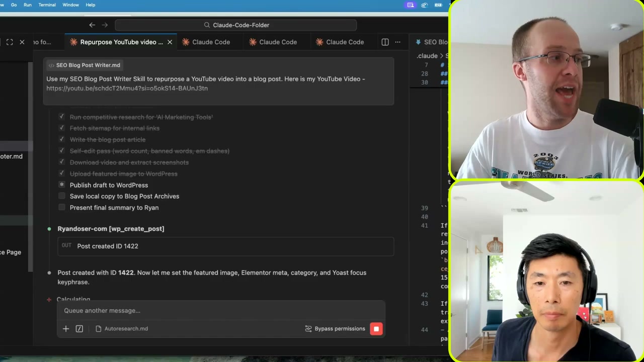
Task: Click line number 41 in the right editor
Action: 425,226
